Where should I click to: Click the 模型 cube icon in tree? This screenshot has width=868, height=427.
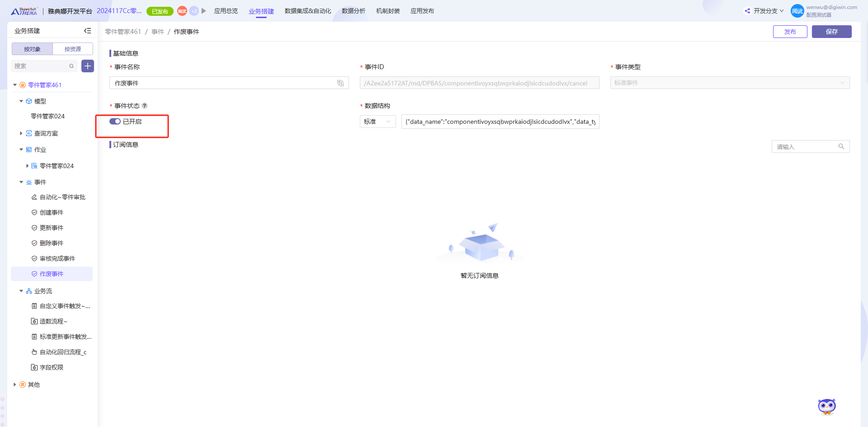29,101
